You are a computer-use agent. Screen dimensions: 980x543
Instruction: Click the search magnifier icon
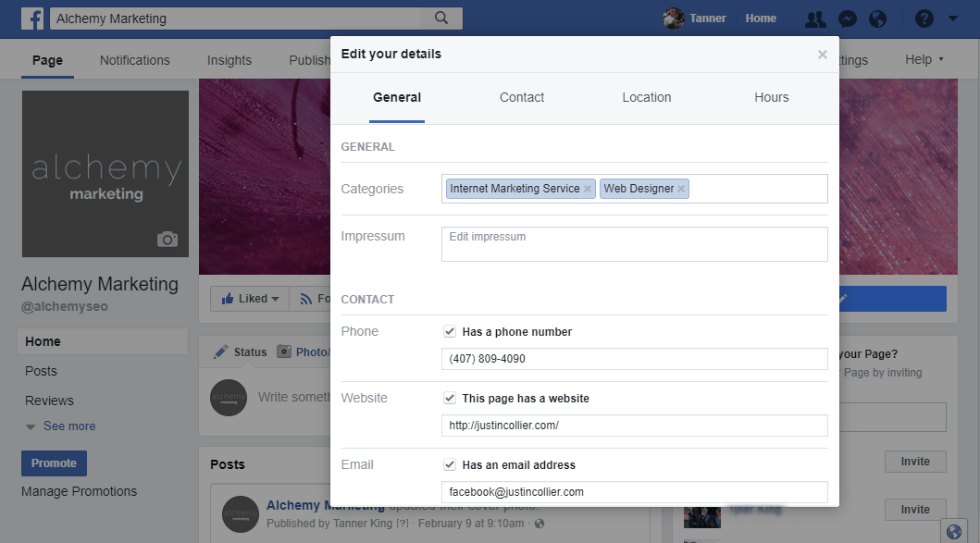pyautogui.click(x=441, y=19)
